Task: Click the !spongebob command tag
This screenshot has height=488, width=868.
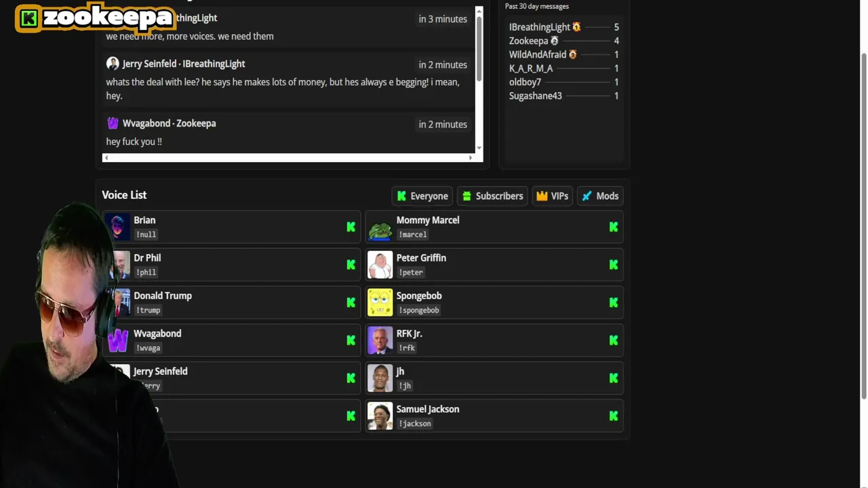Action: pos(418,310)
